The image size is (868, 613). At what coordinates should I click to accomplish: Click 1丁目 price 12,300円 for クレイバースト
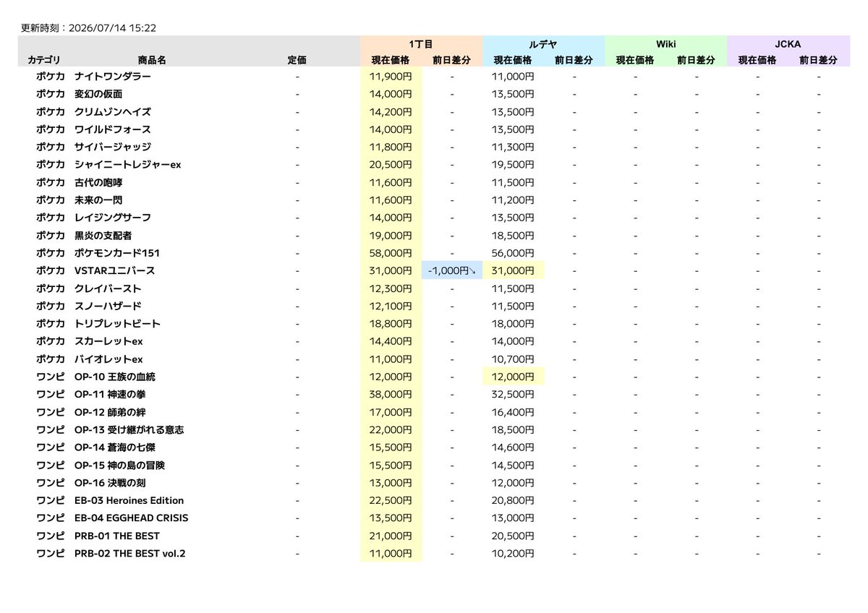391,288
